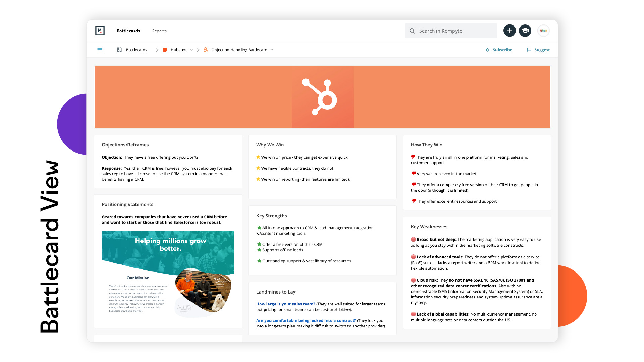Switch to the Reports tab

pos(159,31)
